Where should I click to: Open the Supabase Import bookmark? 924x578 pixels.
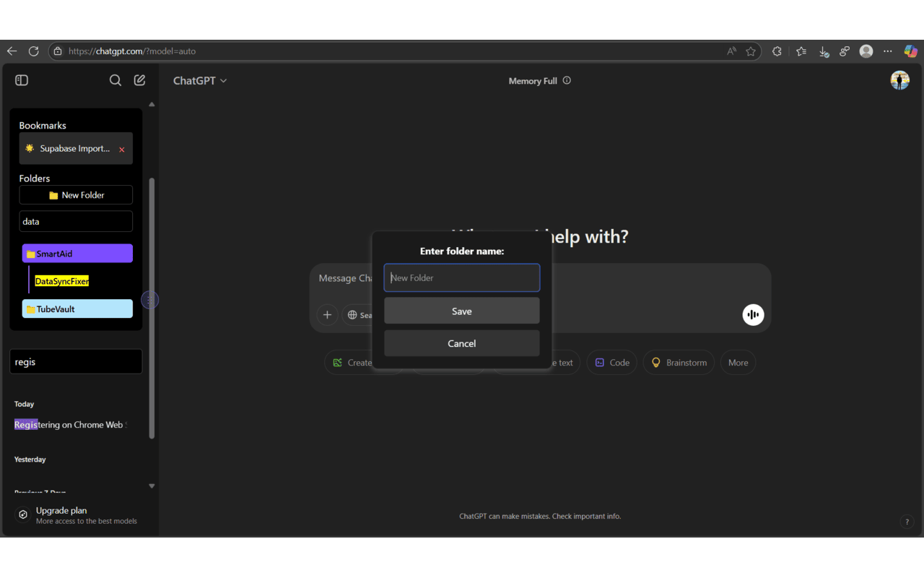(75, 149)
